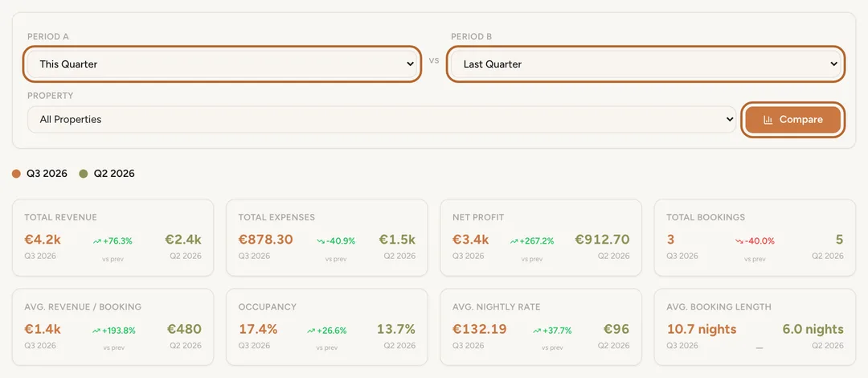Click the +267.2% profit change

tap(538, 241)
